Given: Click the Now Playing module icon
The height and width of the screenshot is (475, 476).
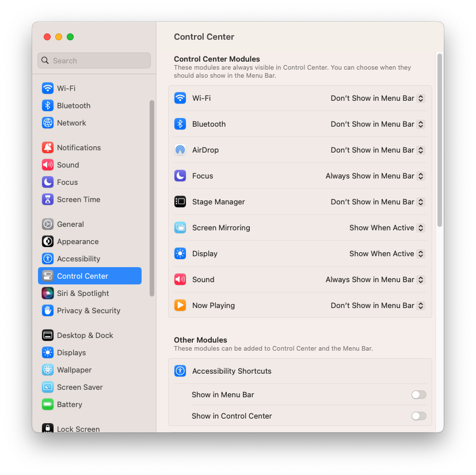Looking at the screenshot, I should point(180,306).
